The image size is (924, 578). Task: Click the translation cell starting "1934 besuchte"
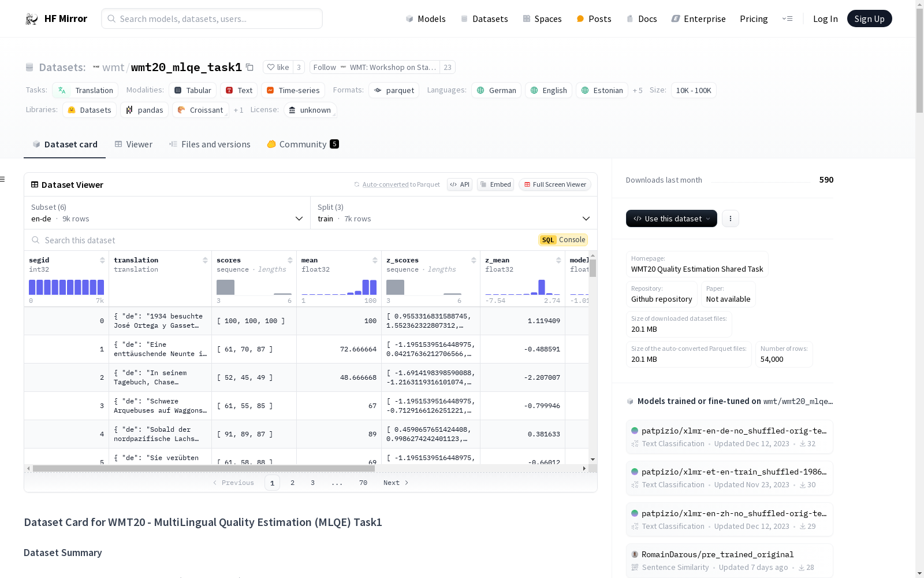coord(160,321)
